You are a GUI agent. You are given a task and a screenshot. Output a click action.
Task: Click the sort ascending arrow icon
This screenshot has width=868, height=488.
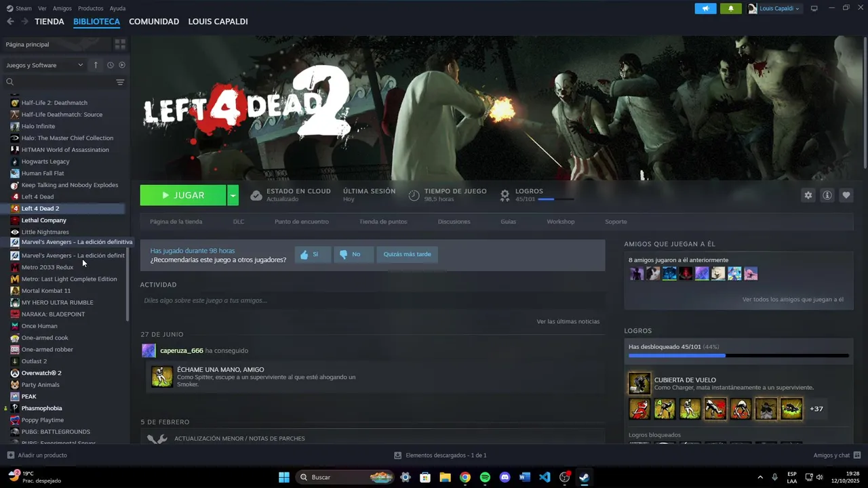click(96, 65)
